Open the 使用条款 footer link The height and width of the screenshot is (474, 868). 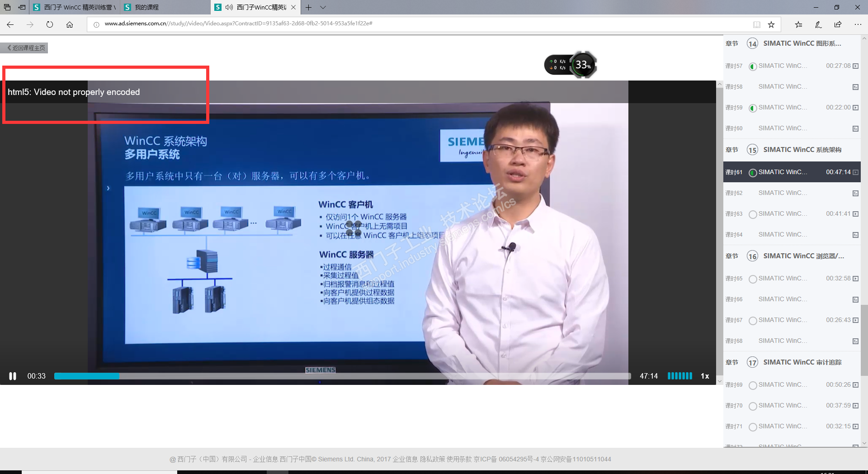point(459,459)
